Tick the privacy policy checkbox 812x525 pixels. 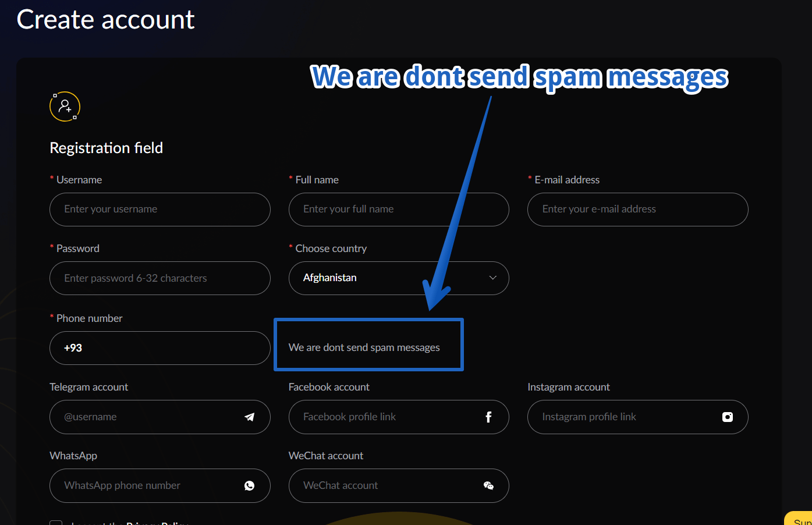56,522
